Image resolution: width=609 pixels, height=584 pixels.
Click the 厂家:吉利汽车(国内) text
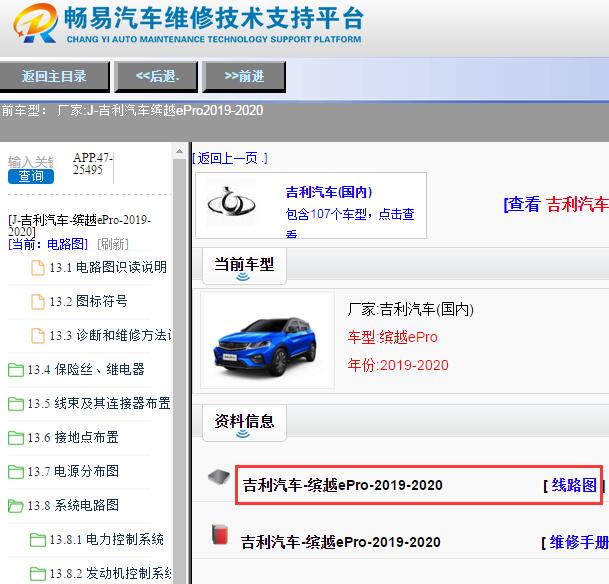[x=411, y=309]
